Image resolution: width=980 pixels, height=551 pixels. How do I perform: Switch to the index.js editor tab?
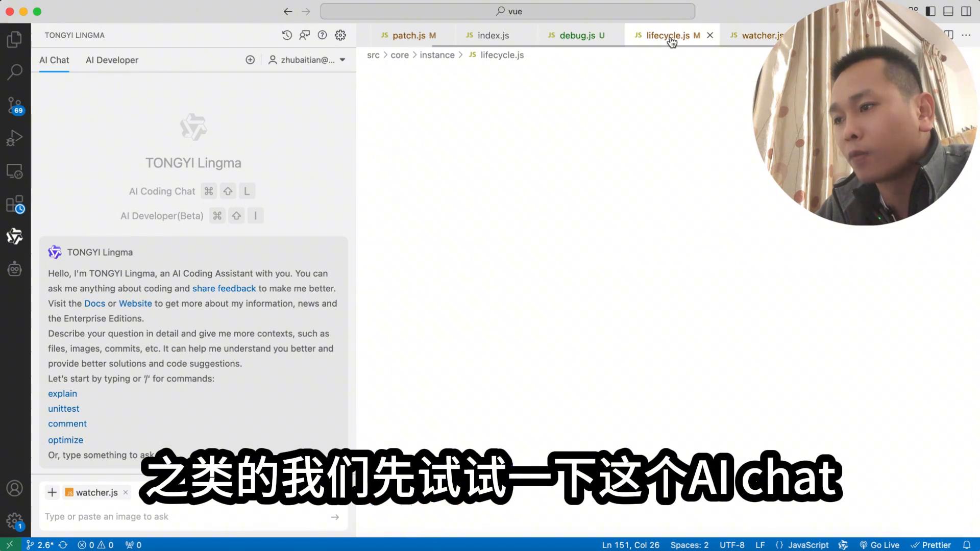click(x=493, y=35)
